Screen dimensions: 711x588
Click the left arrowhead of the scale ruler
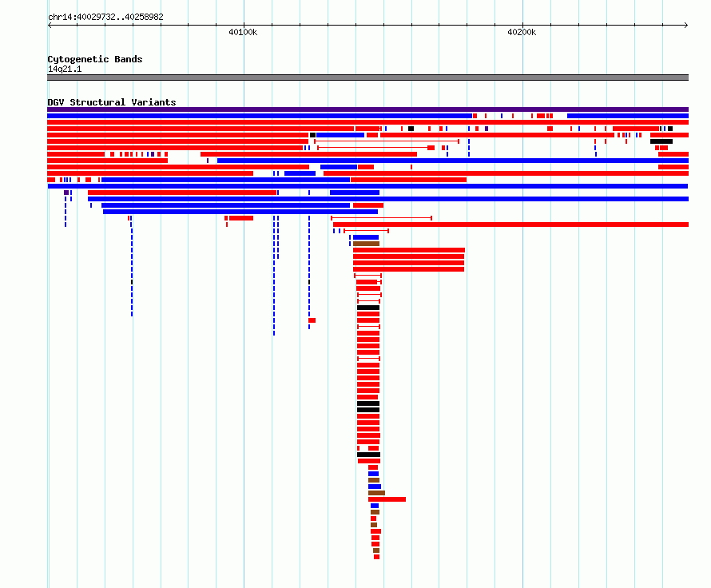click(x=50, y=26)
